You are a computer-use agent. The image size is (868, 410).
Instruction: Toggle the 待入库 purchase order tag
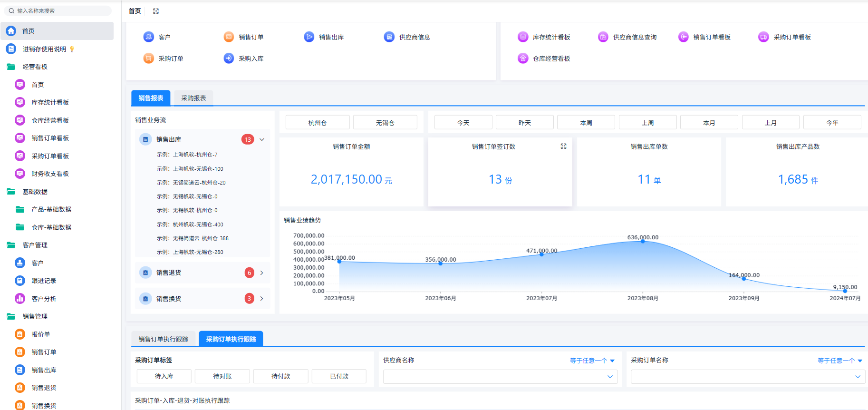[x=164, y=376]
